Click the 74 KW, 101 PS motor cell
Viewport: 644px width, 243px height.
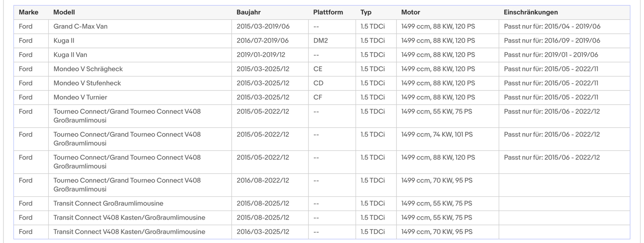tap(447, 139)
